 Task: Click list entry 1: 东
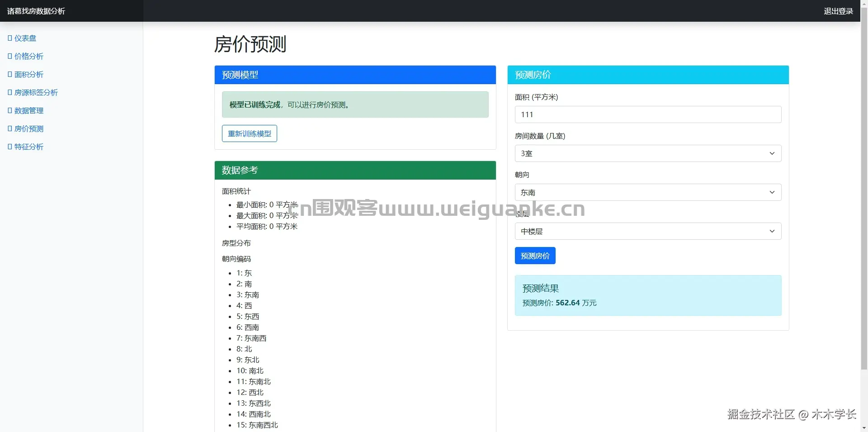(244, 273)
